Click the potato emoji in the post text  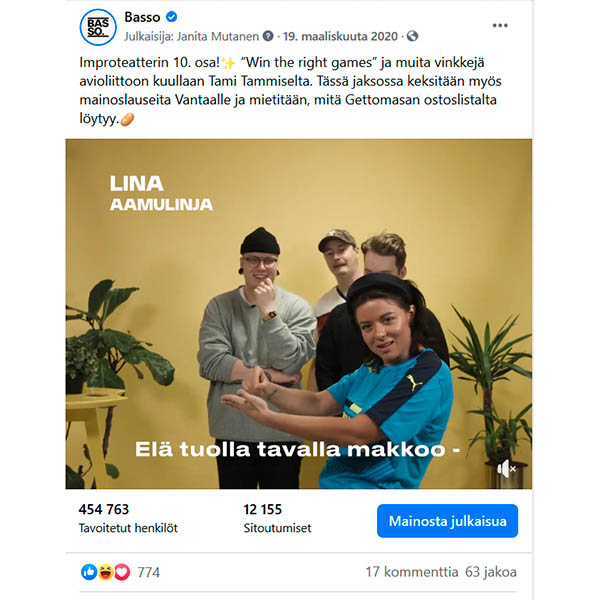(x=127, y=119)
